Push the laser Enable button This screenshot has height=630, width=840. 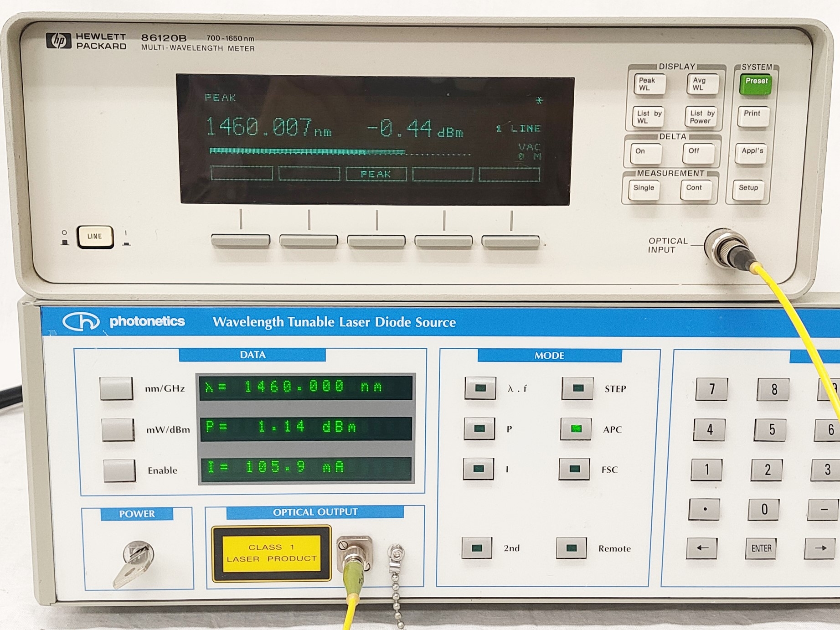119,470
